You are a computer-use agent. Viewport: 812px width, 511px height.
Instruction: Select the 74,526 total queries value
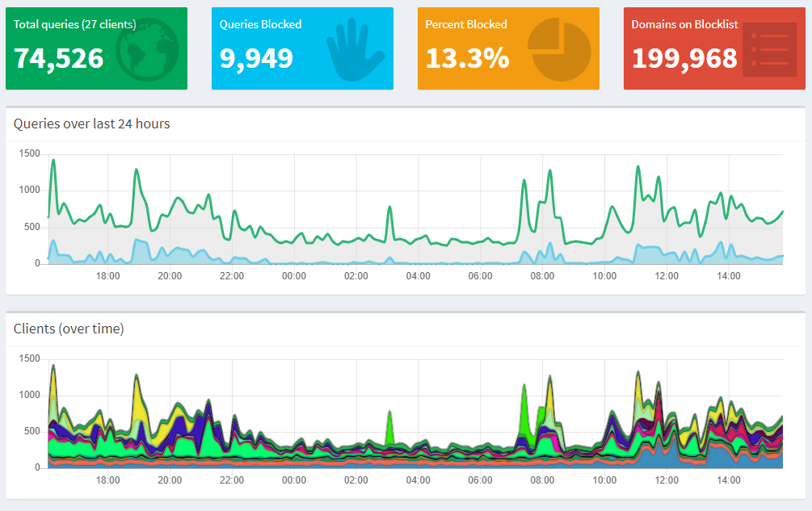click(59, 58)
